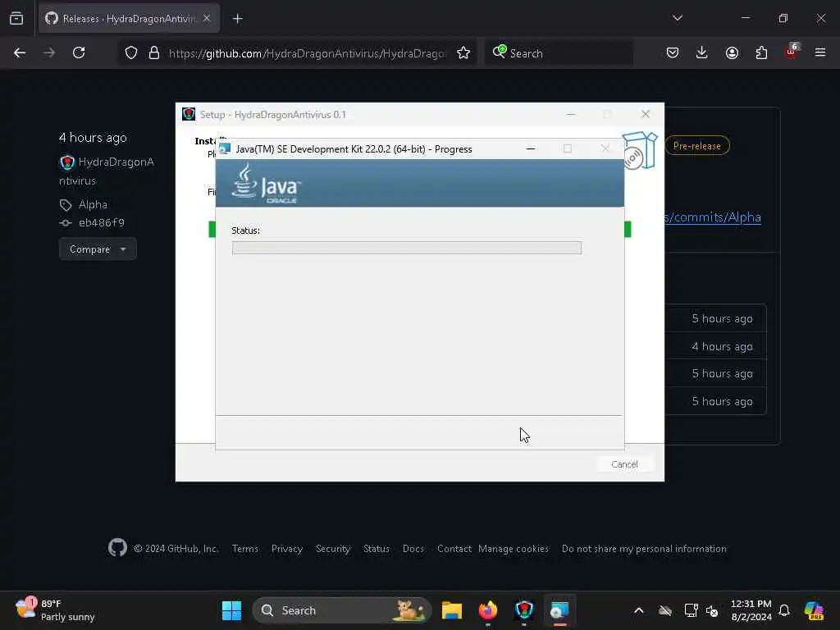Click the Pre-release label badge
Viewport: 840px width, 630px height.
(x=697, y=146)
